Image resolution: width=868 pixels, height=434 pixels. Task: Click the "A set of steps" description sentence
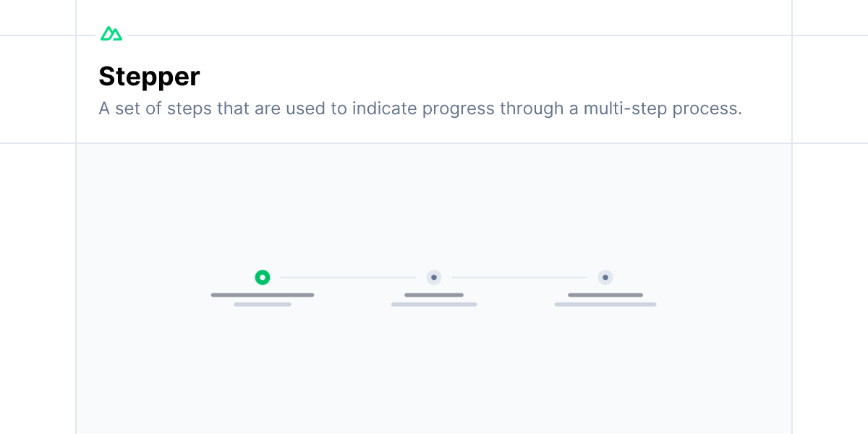(x=420, y=109)
